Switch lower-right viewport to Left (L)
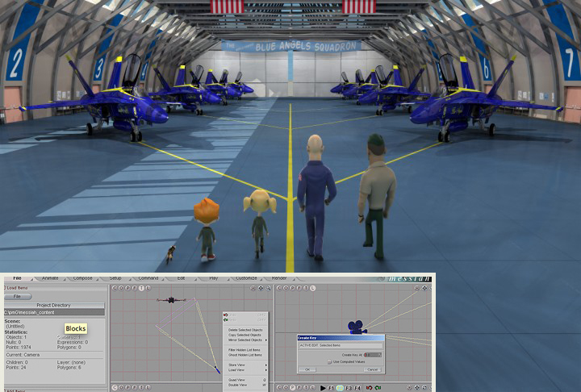The width and height of the screenshot is (581, 392). point(313,388)
